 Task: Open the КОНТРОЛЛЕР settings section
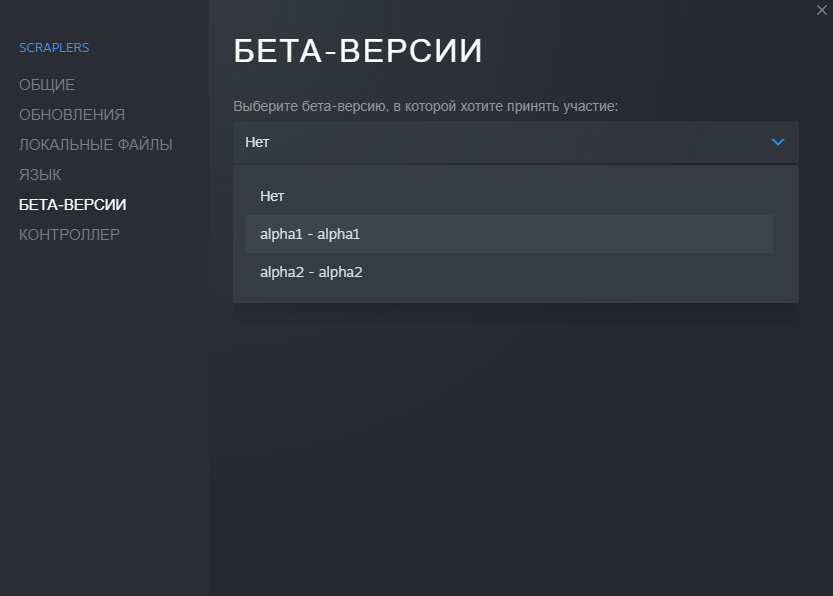click(69, 235)
